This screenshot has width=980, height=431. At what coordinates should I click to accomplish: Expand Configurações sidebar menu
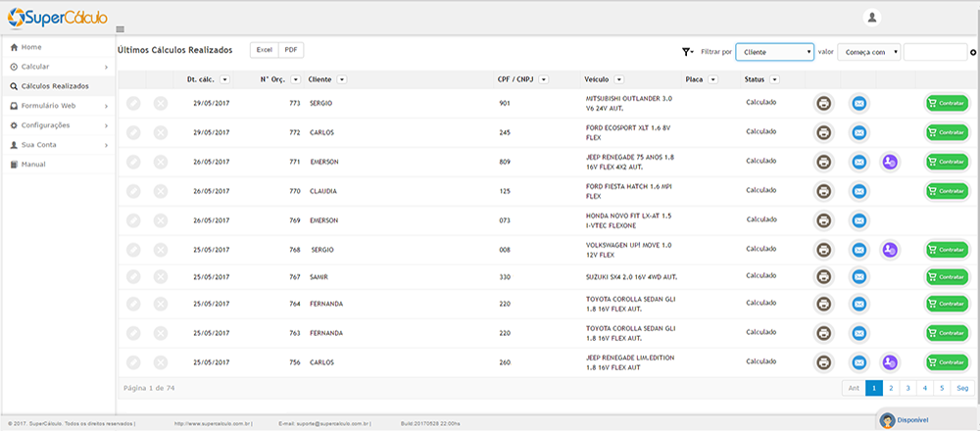tap(58, 125)
